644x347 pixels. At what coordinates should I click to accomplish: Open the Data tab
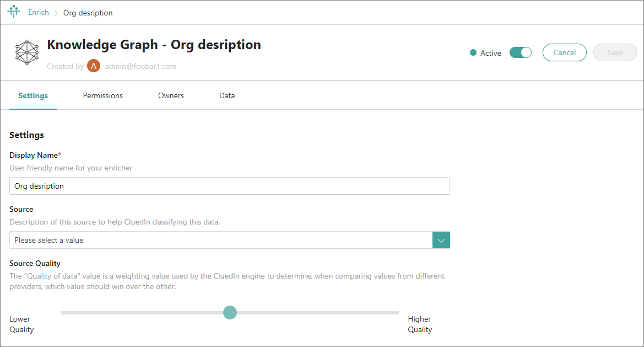click(227, 95)
